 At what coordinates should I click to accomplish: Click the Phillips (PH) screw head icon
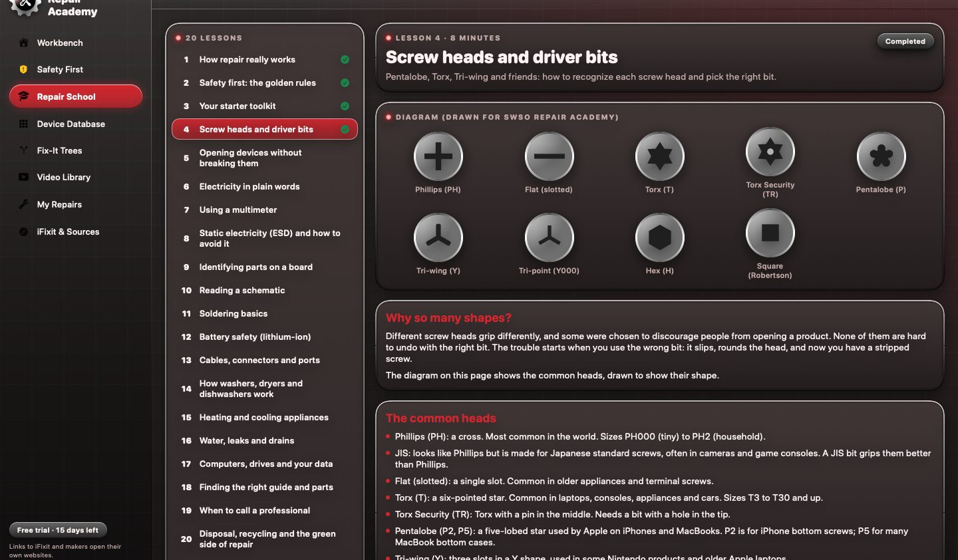[438, 156]
